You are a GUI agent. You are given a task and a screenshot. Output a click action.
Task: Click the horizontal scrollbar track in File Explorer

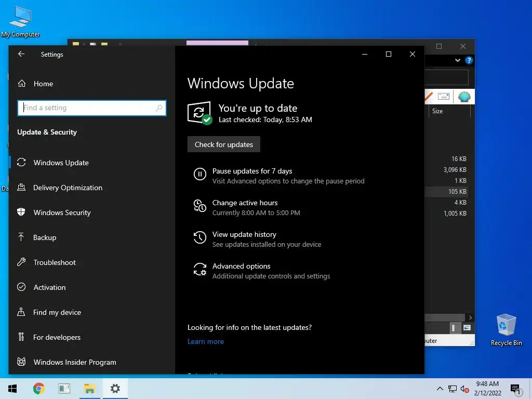(x=445, y=317)
